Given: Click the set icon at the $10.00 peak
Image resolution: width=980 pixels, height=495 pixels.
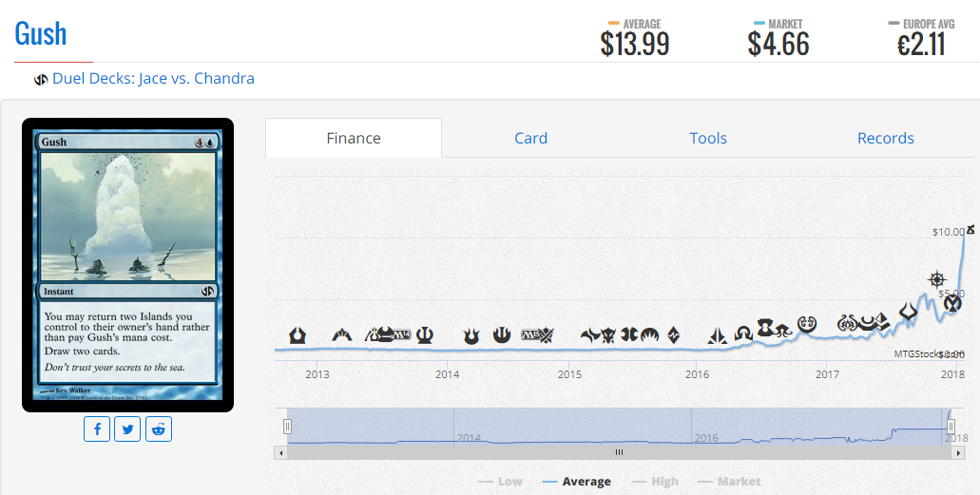Looking at the screenshot, I should [970, 229].
